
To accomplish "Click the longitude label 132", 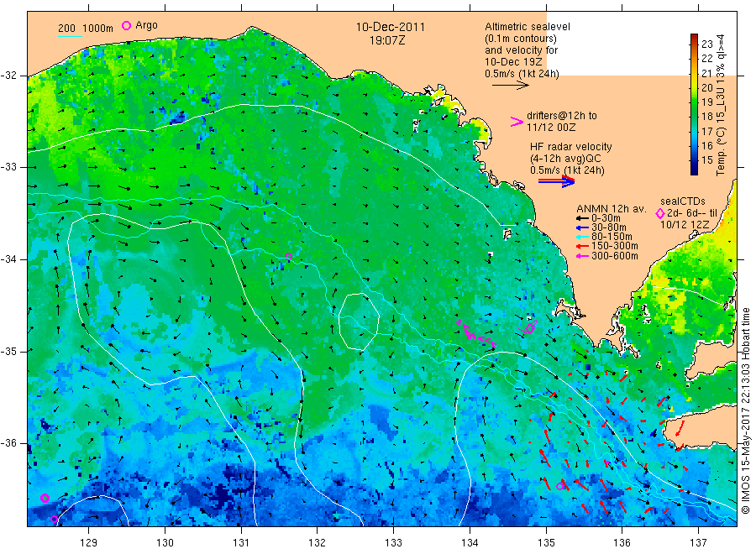I will [x=318, y=542].
